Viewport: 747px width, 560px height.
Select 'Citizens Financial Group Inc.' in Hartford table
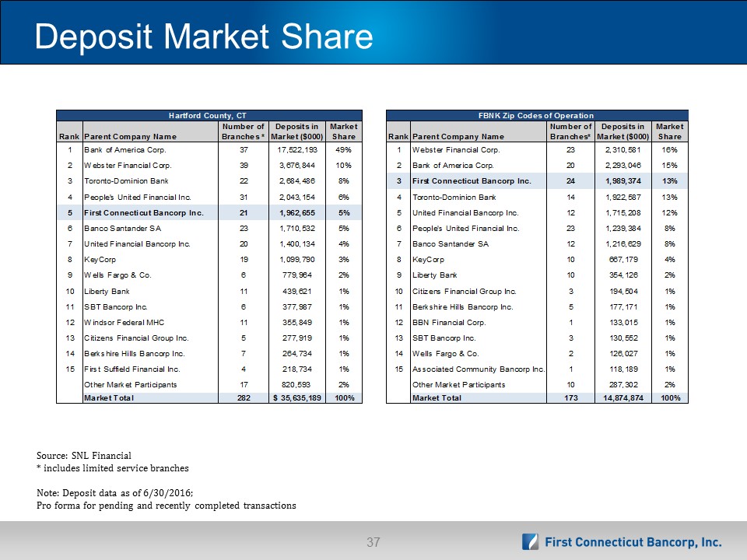pos(136,338)
